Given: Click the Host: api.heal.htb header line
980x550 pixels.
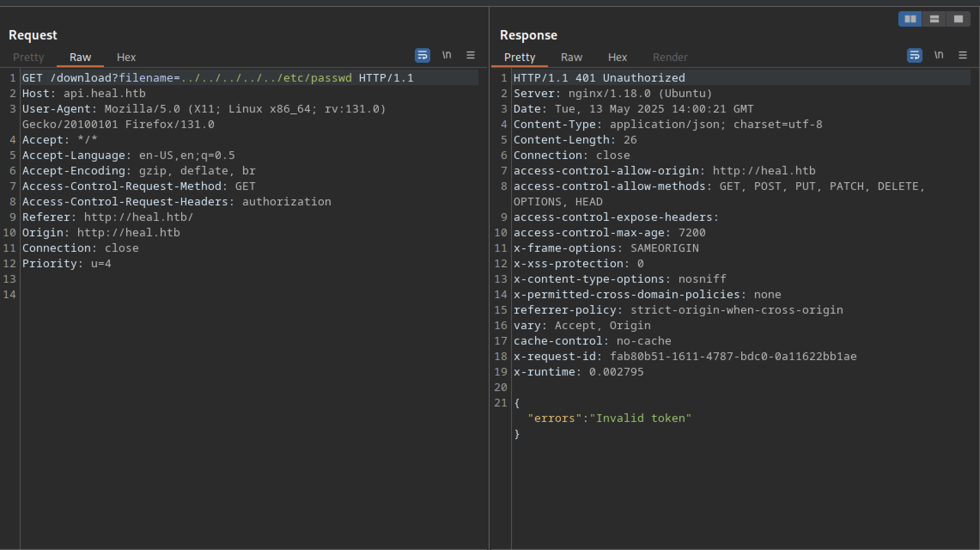Looking at the screenshot, I should [84, 94].
